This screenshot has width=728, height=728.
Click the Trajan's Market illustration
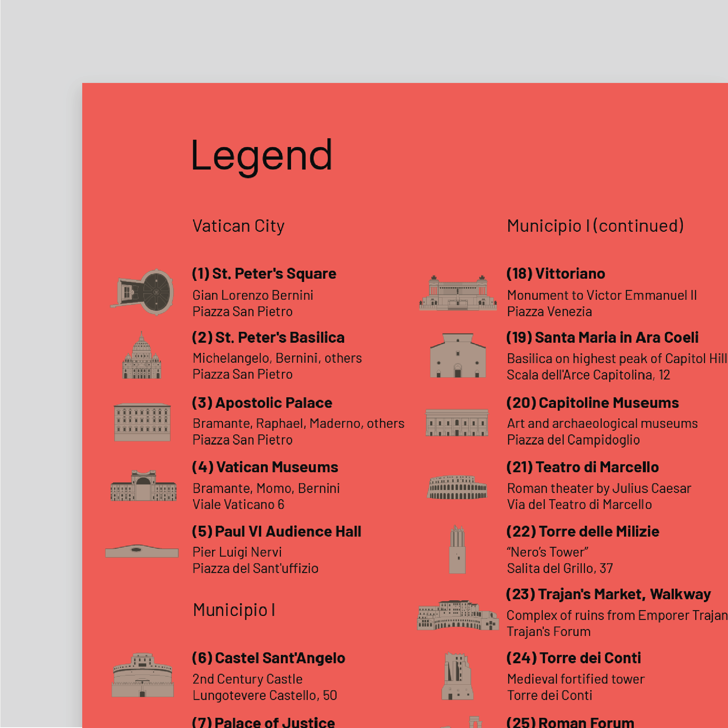pos(457,615)
